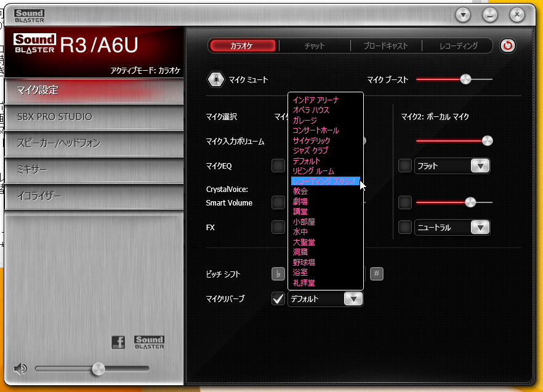Raise pitch with the sharp button
The image size is (543, 392).
(x=377, y=274)
